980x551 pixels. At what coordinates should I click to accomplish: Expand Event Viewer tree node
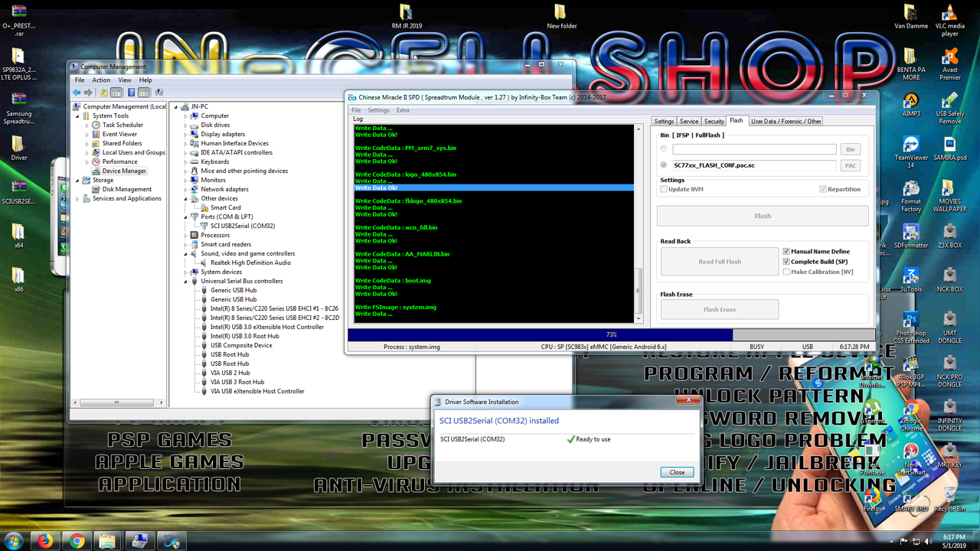pyautogui.click(x=87, y=134)
